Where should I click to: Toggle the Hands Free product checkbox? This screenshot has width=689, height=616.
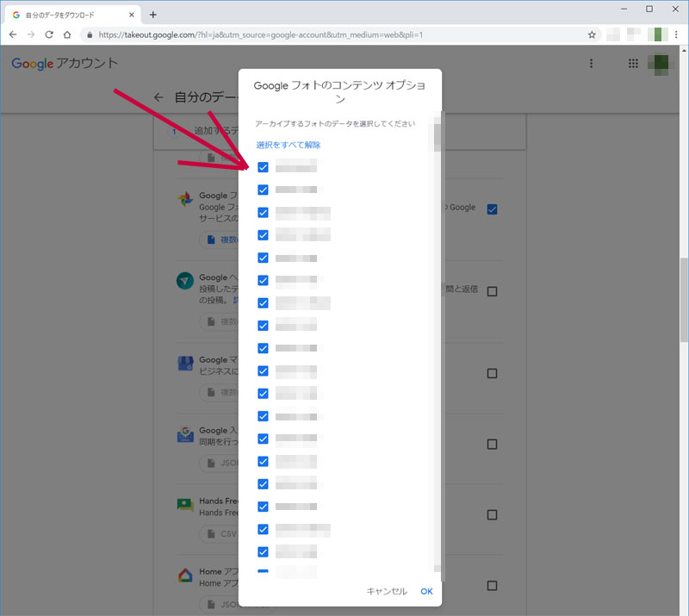coord(492,514)
